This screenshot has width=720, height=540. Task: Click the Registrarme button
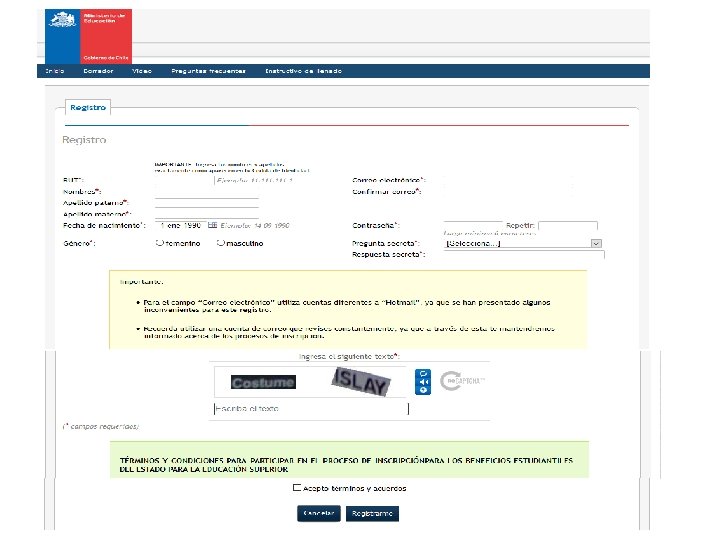[372, 513]
